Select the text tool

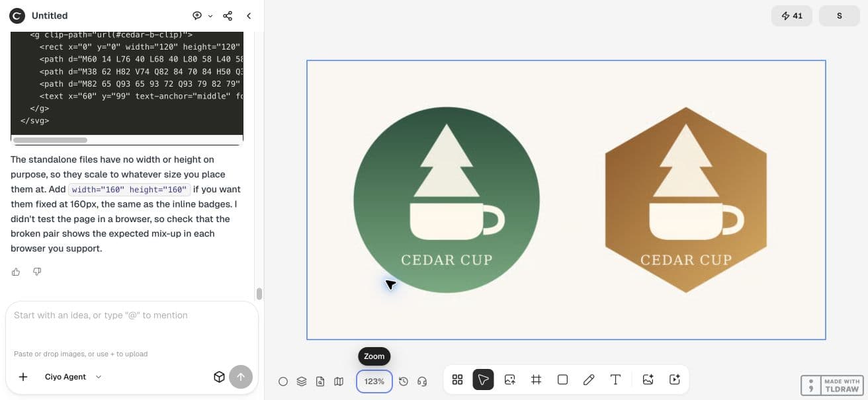click(x=615, y=380)
